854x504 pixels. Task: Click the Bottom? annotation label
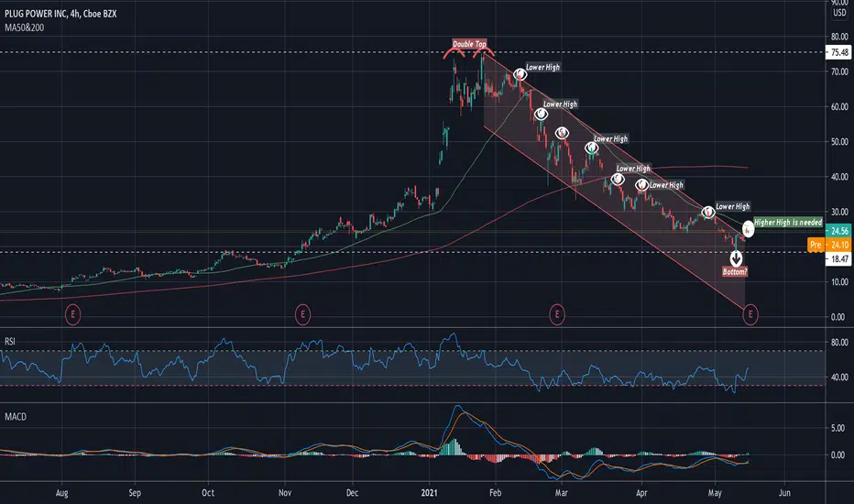pos(735,271)
